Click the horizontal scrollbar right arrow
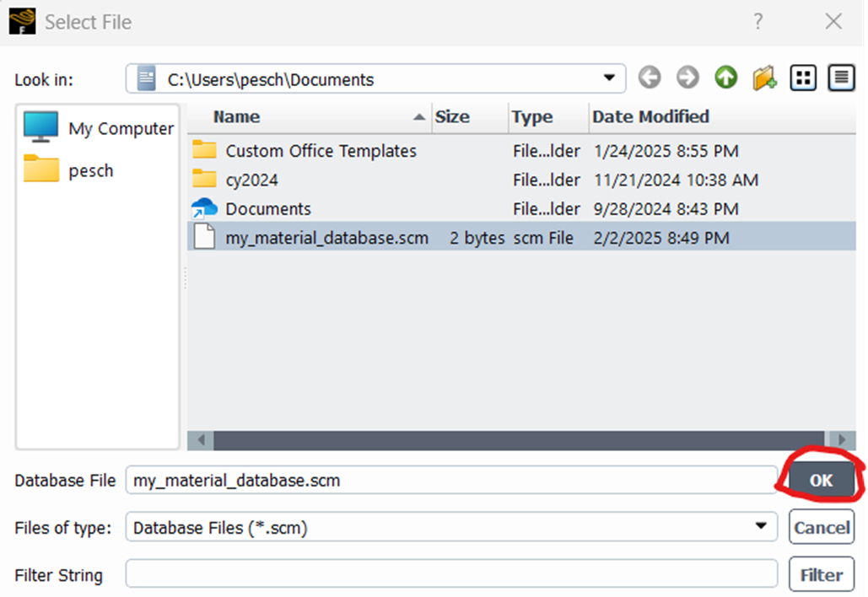The width and height of the screenshot is (868, 597). (x=844, y=439)
